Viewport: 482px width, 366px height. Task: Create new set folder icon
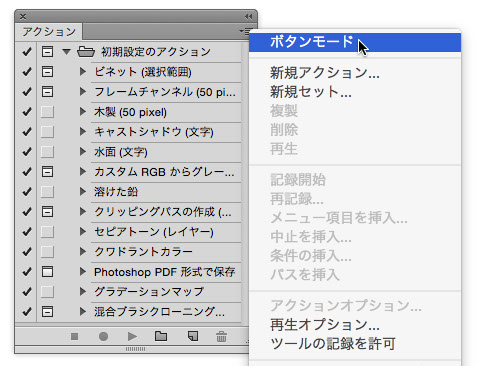[x=161, y=336]
